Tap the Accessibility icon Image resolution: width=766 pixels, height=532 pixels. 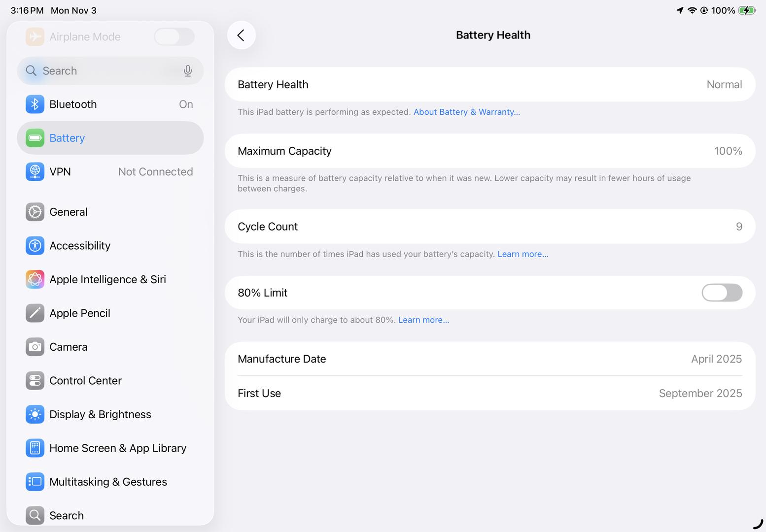pyautogui.click(x=35, y=246)
